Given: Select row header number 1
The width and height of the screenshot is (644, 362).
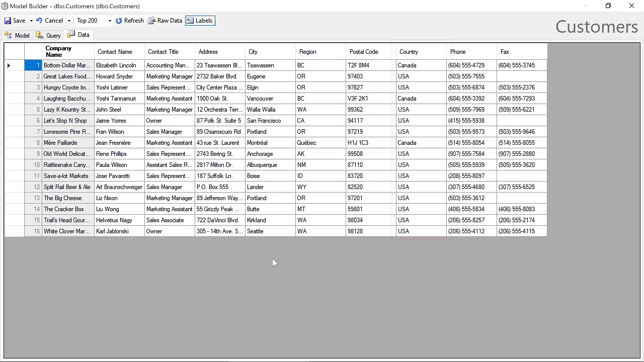Looking at the screenshot, I should [x=33, y=65].
